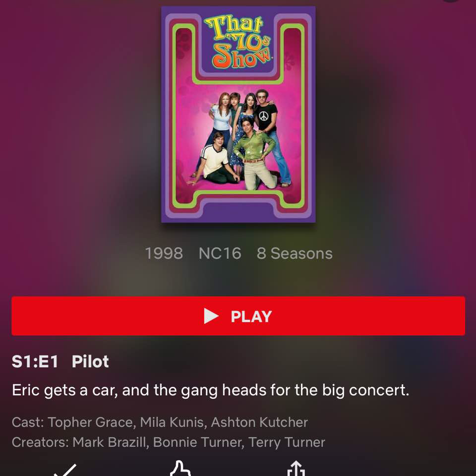The width and height of the screenshot is (476, 476).
Task: Tap the Eric gets a car description
Action: point(210,390)
